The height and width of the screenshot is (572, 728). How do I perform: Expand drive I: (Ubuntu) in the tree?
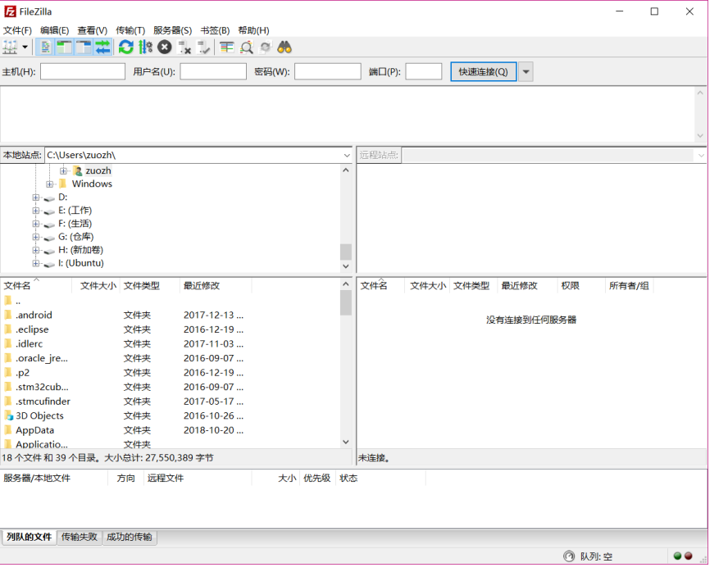(x=34, y=263)
